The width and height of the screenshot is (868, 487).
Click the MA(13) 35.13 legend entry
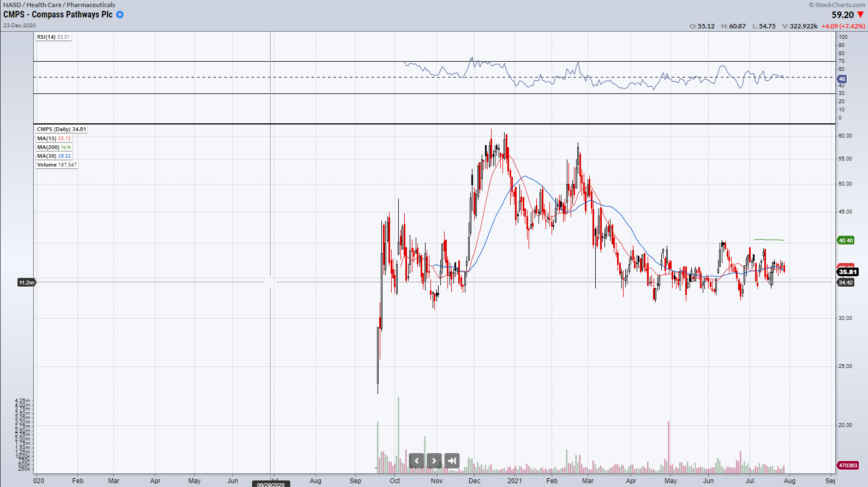[x=54, y=139]
